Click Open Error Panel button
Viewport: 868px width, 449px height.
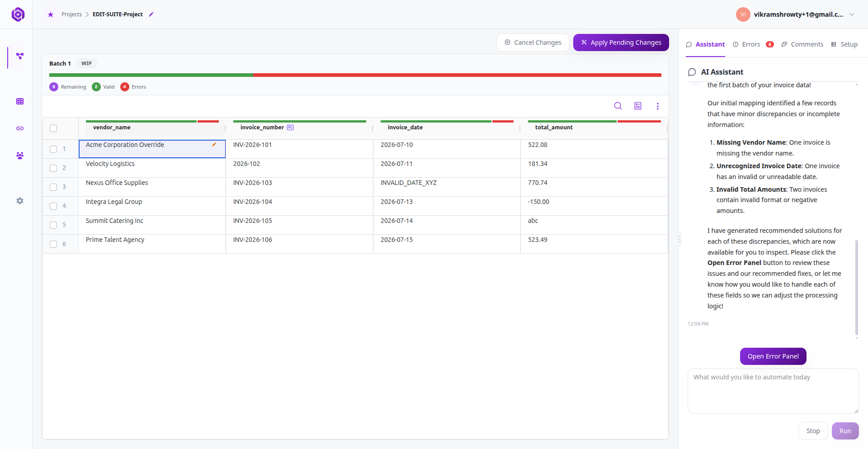click(x=773, y=356)
